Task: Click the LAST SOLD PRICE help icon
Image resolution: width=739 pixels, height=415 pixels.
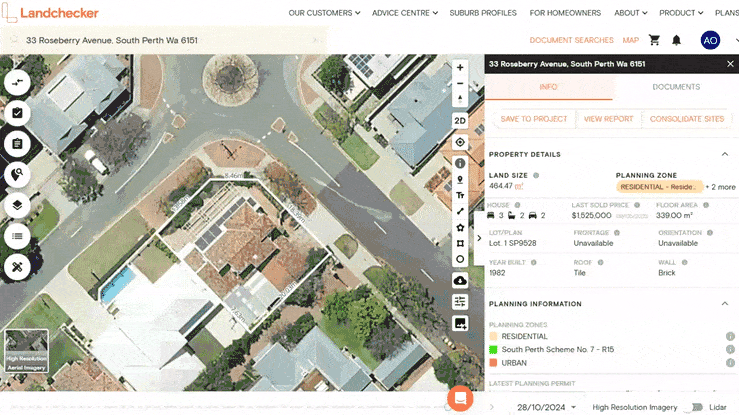Action: (x=637, y=205)
